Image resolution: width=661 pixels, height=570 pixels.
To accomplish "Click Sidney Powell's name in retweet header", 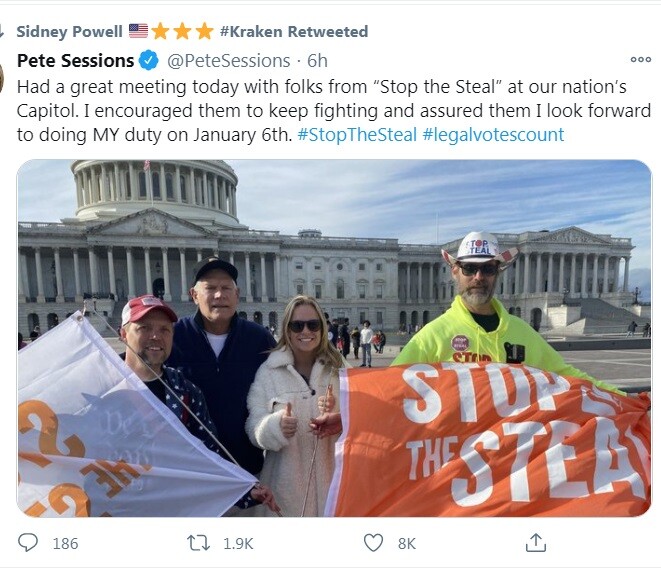I will click(x=69, y=31).
